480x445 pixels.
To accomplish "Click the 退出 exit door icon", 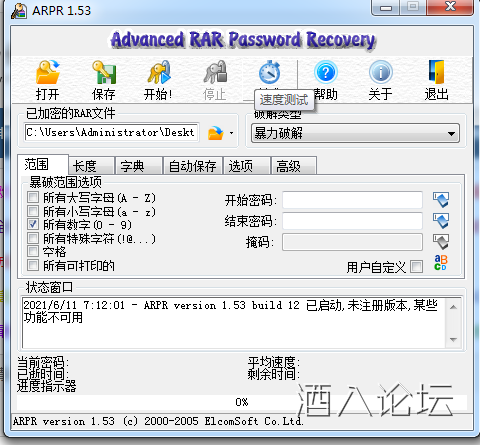I will [x=436, y=72].
